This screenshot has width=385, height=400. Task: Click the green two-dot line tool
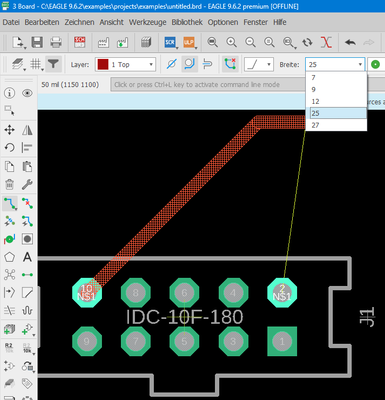(x=27, y=275)
